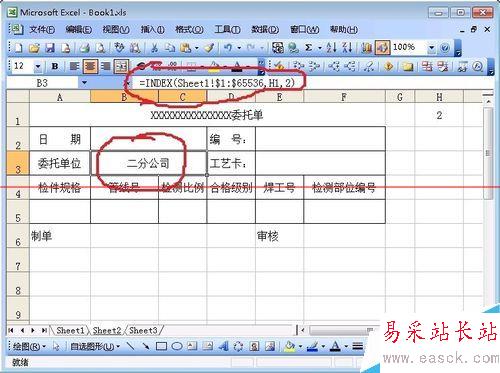Click the Print icon in the toolbar
Image resolution: width=500 pixels, height=373 pixels.
85,48
